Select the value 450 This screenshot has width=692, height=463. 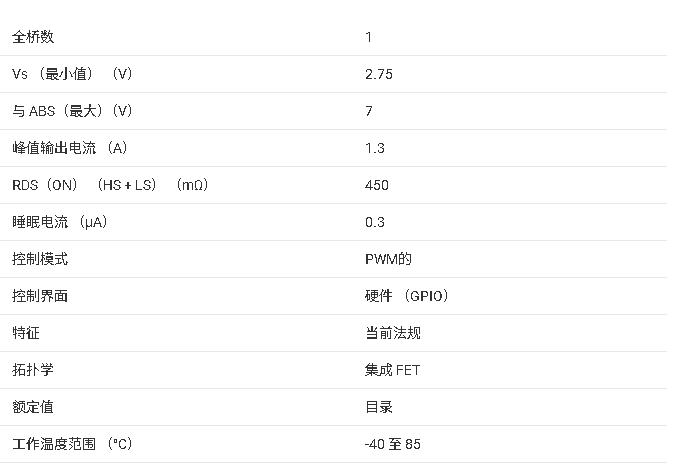click(377, 185)
